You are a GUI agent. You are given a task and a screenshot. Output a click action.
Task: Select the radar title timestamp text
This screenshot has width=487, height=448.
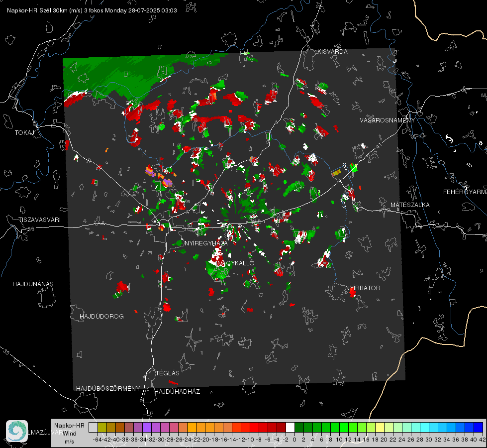(92, 10)
